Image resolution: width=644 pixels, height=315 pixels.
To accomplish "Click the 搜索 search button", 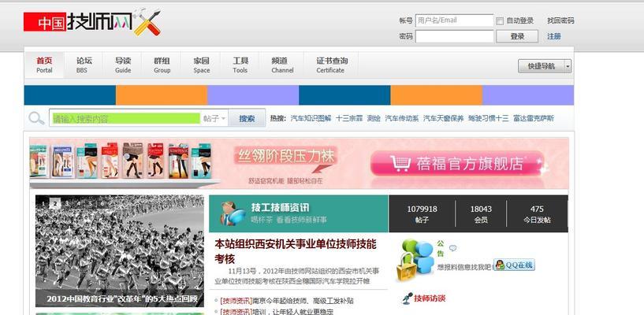I will [x=247, y=119].
